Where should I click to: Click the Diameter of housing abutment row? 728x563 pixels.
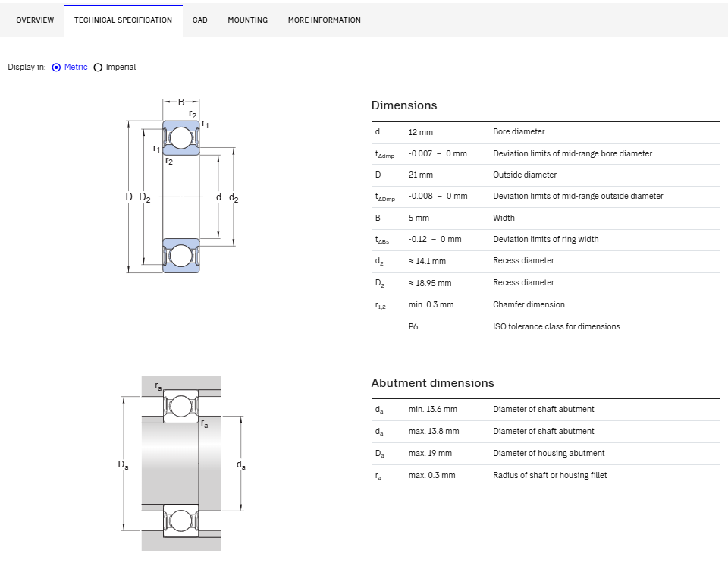pos(545,454)
